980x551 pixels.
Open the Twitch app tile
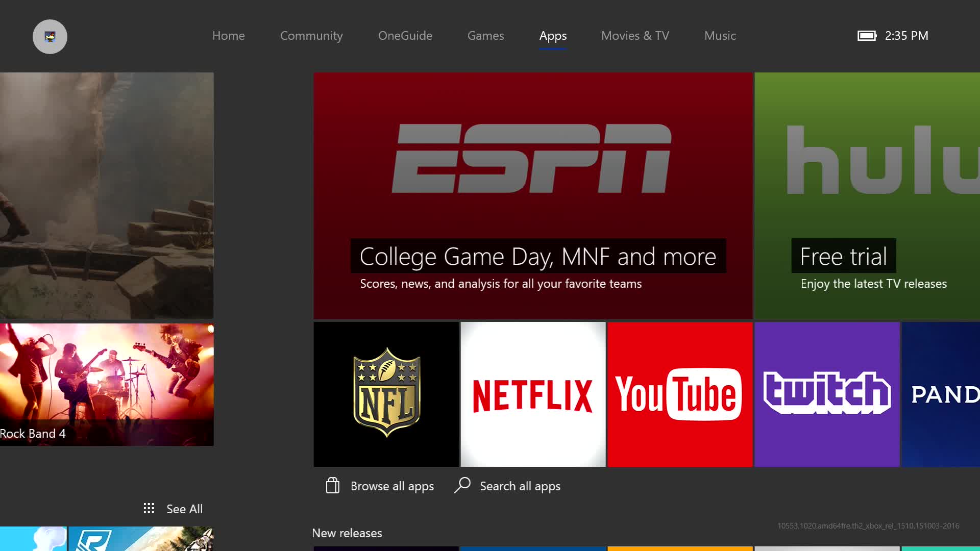(x=827, y=394)
